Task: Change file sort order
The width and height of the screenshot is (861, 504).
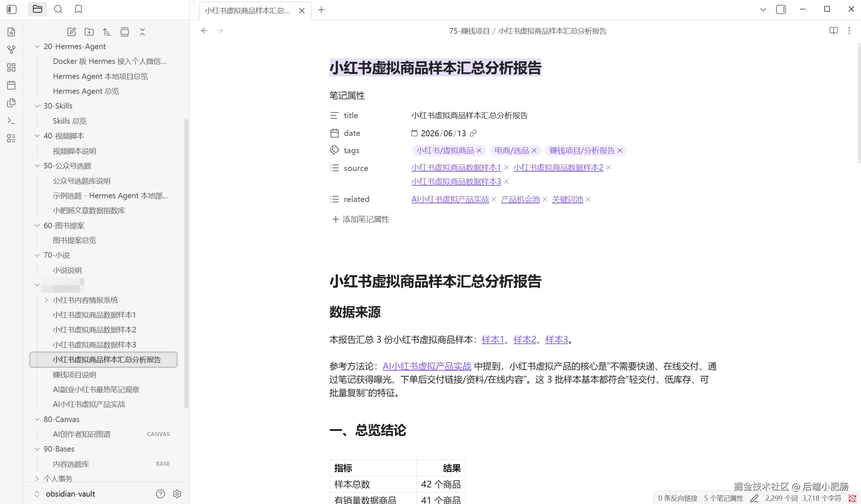Action: click(107, 32)
